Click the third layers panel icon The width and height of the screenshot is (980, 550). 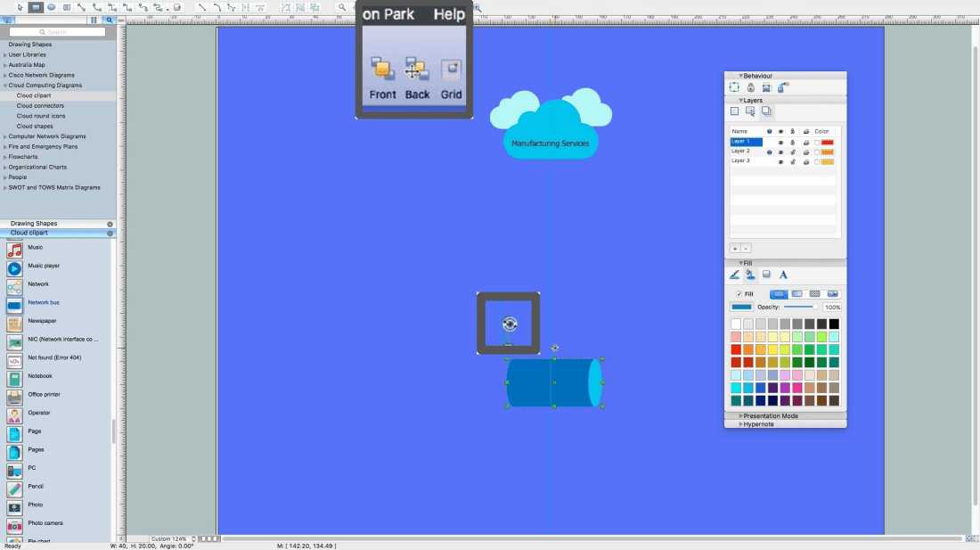(766, 111)
